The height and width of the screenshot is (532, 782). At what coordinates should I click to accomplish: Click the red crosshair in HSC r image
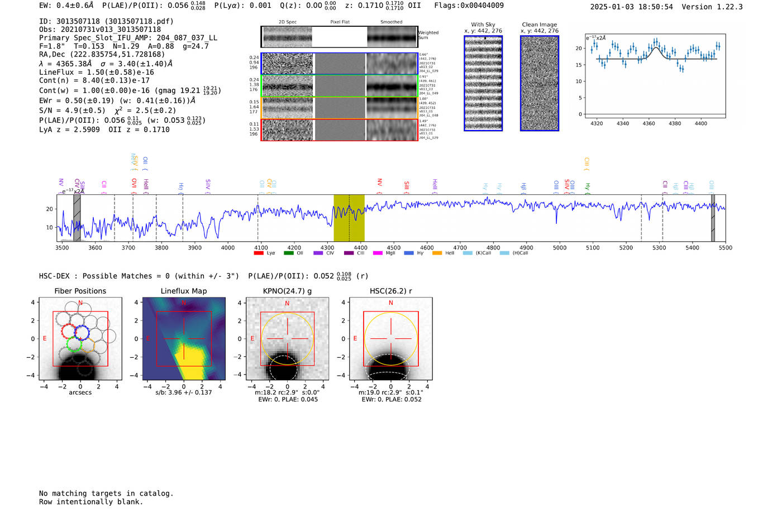click(390, 339)
